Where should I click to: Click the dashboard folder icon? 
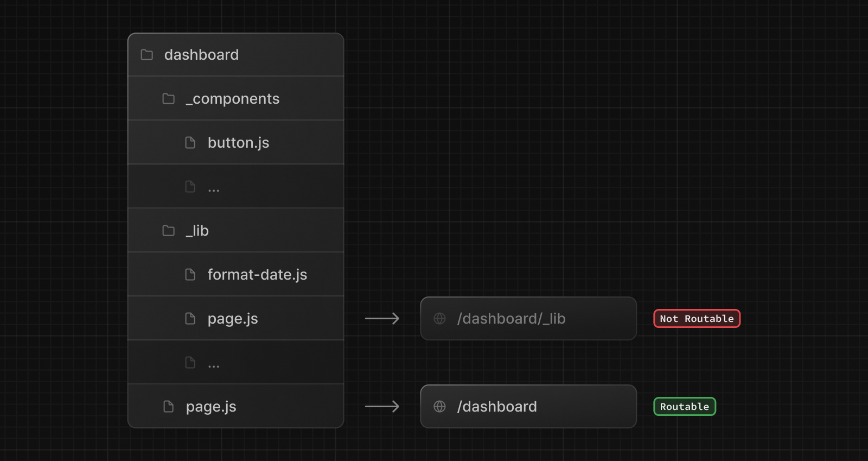pyautogui.click(x=146, y=55)
